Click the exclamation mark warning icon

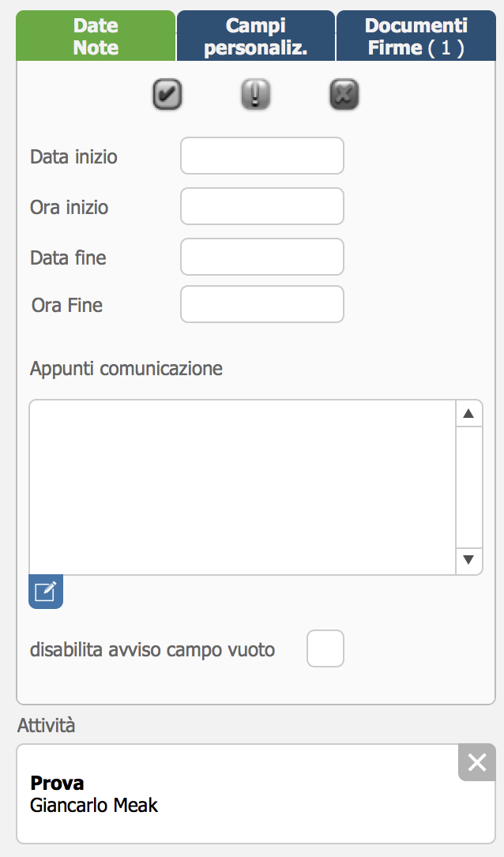256,95
